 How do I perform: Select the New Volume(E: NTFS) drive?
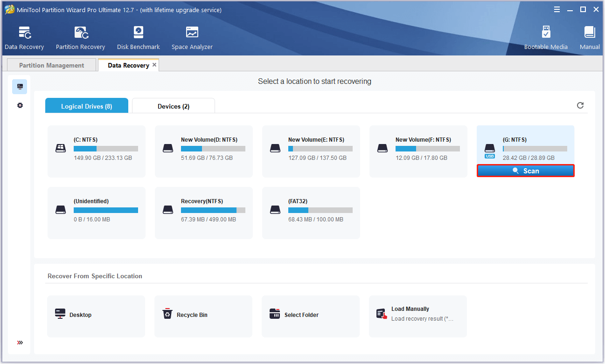[x=311, y=151]
